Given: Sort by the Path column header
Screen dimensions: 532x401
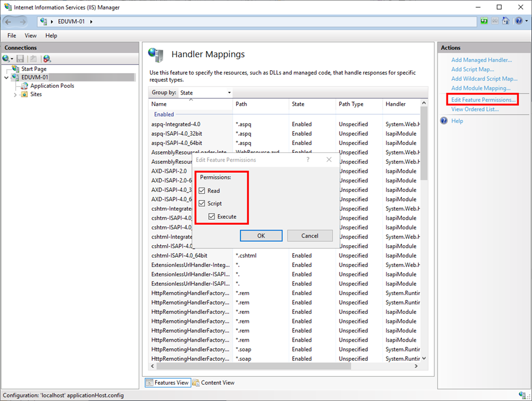Looking at the screenshot, I should click(261, 104).
